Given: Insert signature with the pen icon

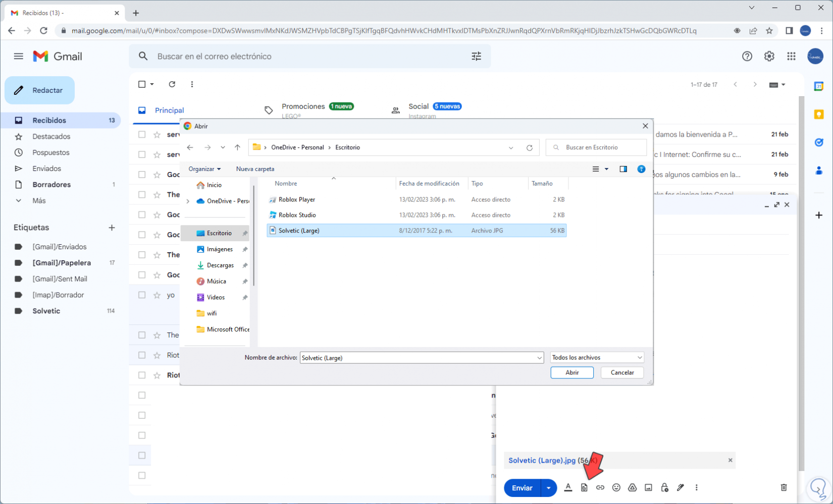Looking at the screenshot, I should [681, 487].
